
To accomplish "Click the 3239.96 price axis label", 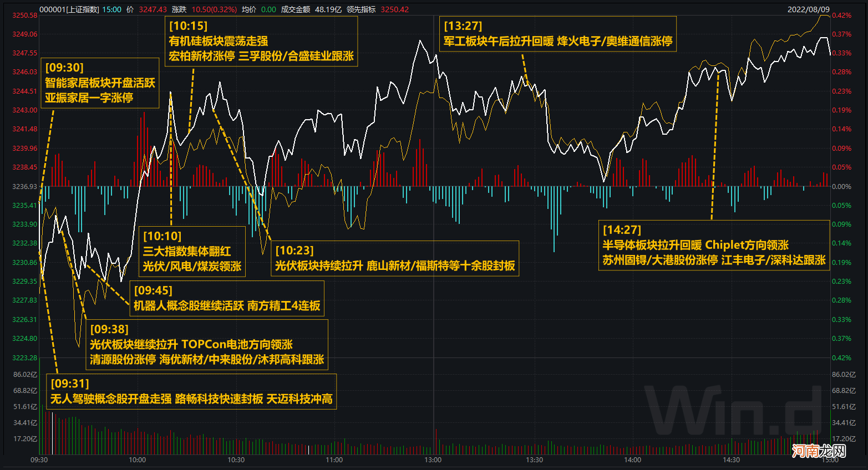I will point(25,149).
